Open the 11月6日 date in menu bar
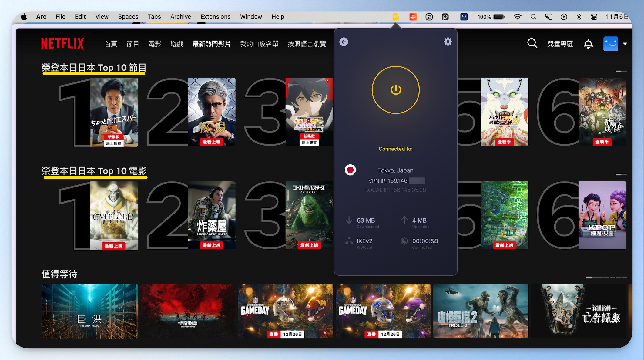644x360 pixels. click(617, 17)
